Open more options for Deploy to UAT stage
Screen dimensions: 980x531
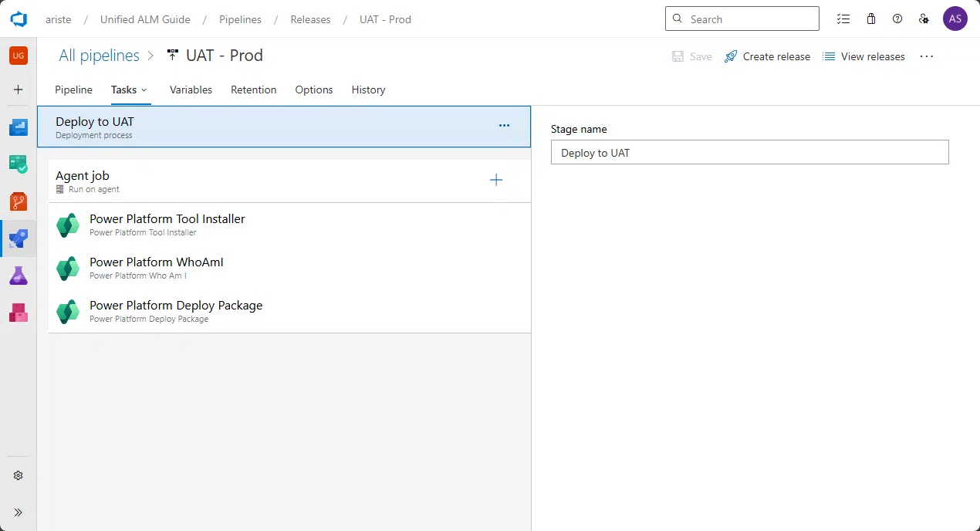[x=504, y=125]
